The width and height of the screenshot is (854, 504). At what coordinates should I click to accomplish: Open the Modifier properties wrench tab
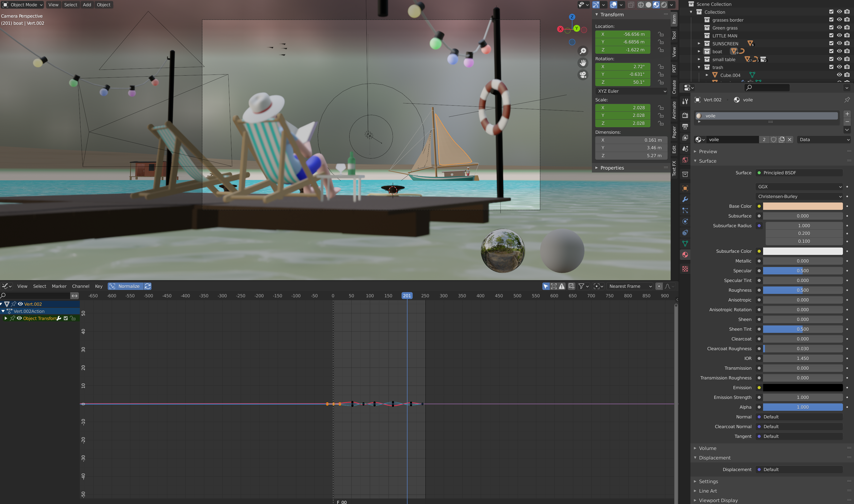(x=685, y=199)
